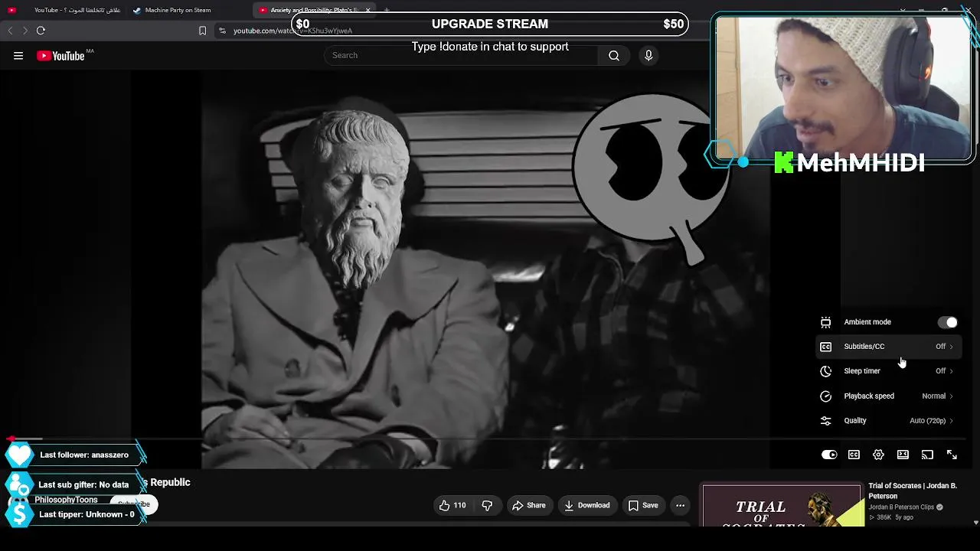Go back in browser history
Viewport: 980px width, 551px height.
[10, 31]
